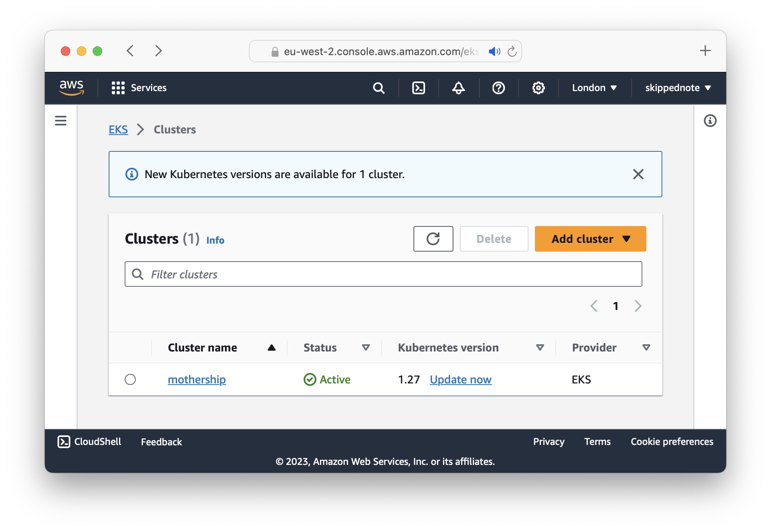Image resolution: width=771 pixels, height=532 pixels.
Task: Click the magnifier icon in Filter clusters
Action: coord(137,274)
